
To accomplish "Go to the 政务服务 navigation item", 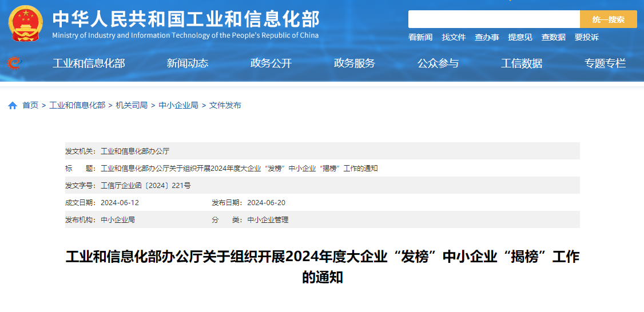I will pos(355,63).
